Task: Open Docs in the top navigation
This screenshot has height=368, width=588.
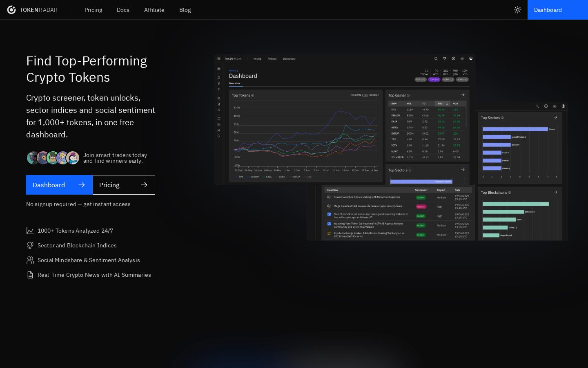Action: tap(123, 10)
